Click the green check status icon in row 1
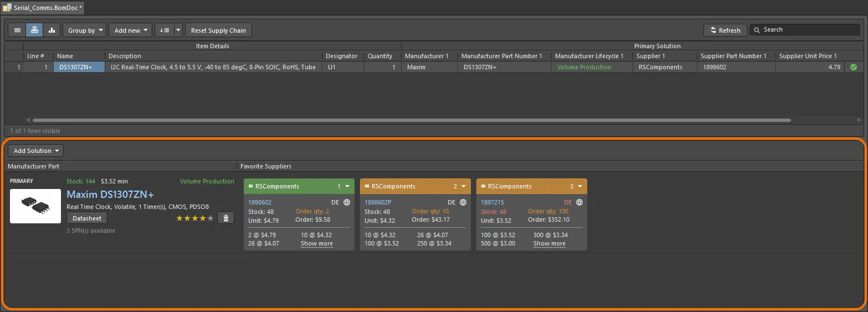 [x=854, y=67]
